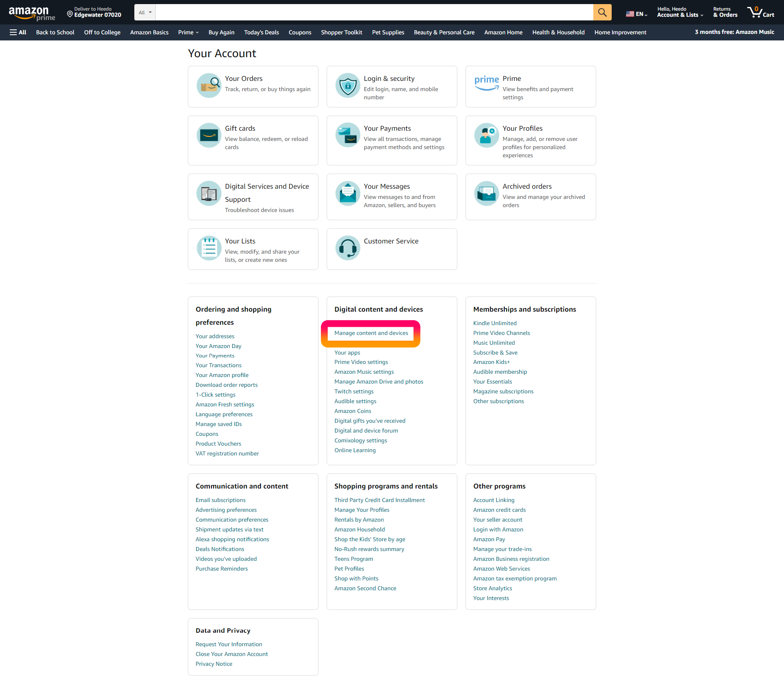Open the All search category dropdown

click(x=145, y=12)
